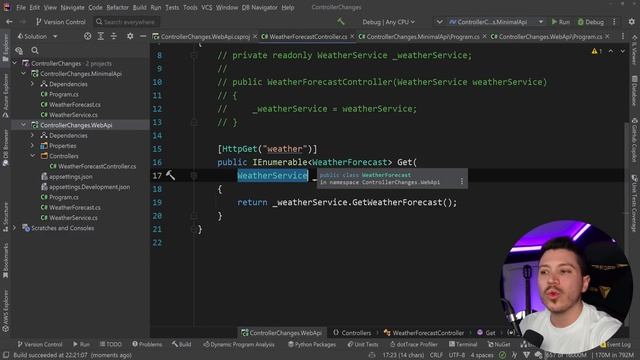Open the NuGet tool window
Image resolution: width=640 pixels, height=360 pixels.
point(499,344)
